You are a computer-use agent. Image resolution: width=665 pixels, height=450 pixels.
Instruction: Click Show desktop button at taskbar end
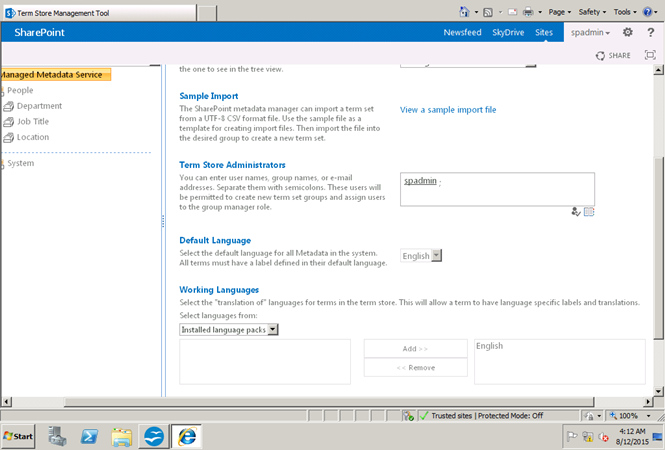pyautogui.click(x=658, y=436)
